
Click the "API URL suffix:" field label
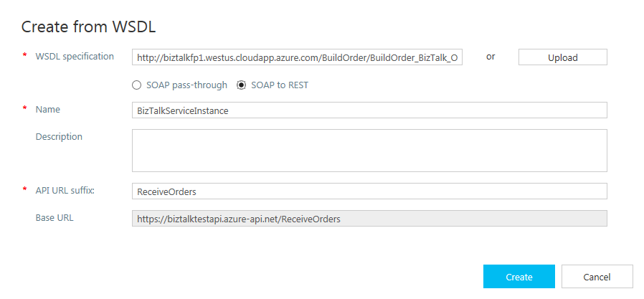65,190
